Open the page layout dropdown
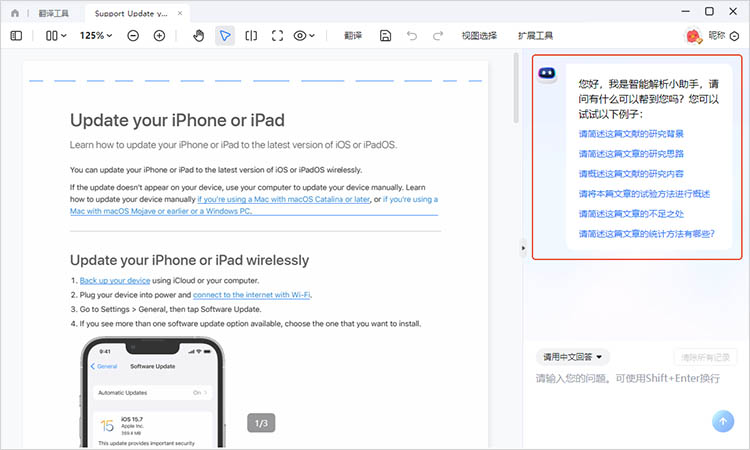This screenshot has height=450, width=750. 56,35
